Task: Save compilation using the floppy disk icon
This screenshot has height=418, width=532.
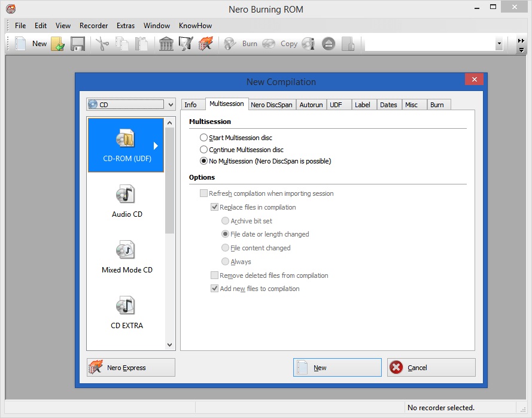Action: tap(78, 44)
